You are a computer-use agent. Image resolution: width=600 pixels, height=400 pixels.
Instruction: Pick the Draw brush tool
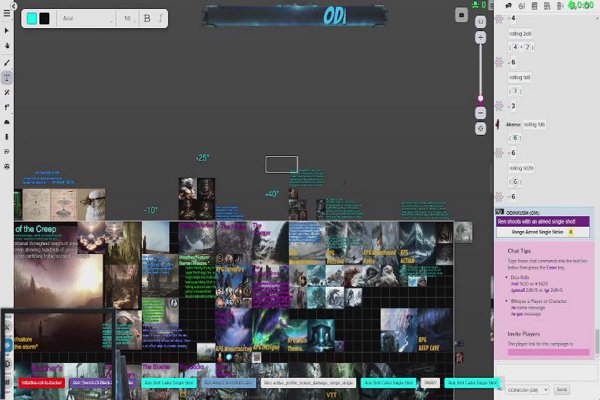7,63
